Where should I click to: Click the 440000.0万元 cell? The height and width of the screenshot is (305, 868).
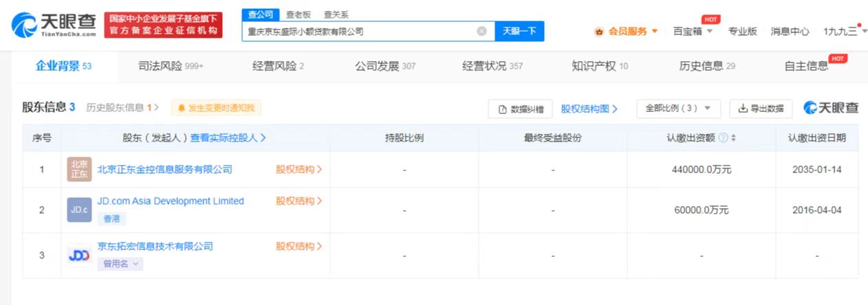(x=700, y=169)
